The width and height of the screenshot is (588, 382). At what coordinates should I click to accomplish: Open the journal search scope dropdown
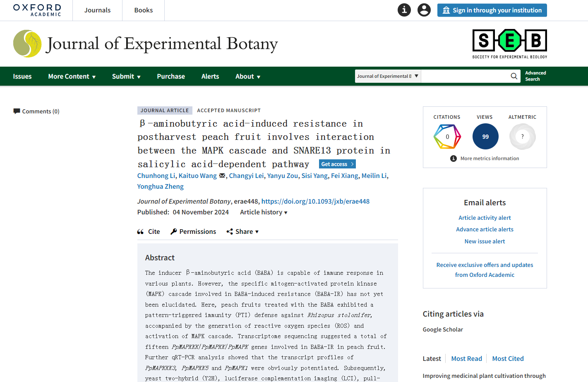tap(388, 76)
